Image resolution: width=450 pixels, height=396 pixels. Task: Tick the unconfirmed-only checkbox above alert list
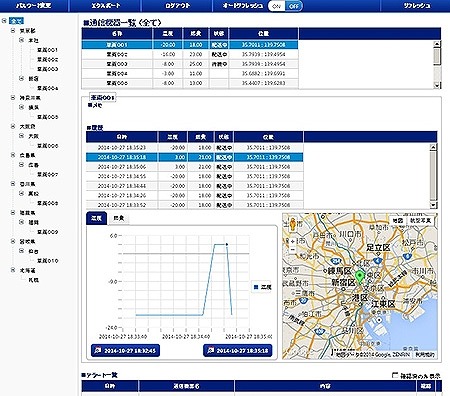pyautogui.click(x=395, y=375)
